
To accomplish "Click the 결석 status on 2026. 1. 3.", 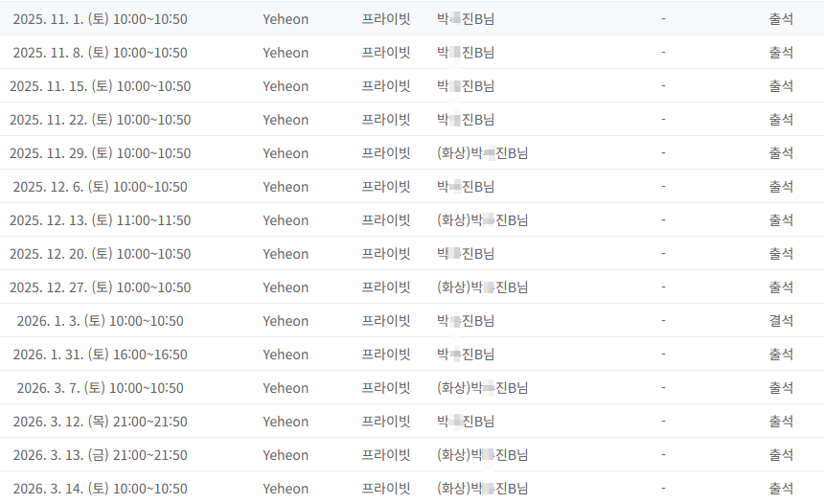I will tap(781, 321).
